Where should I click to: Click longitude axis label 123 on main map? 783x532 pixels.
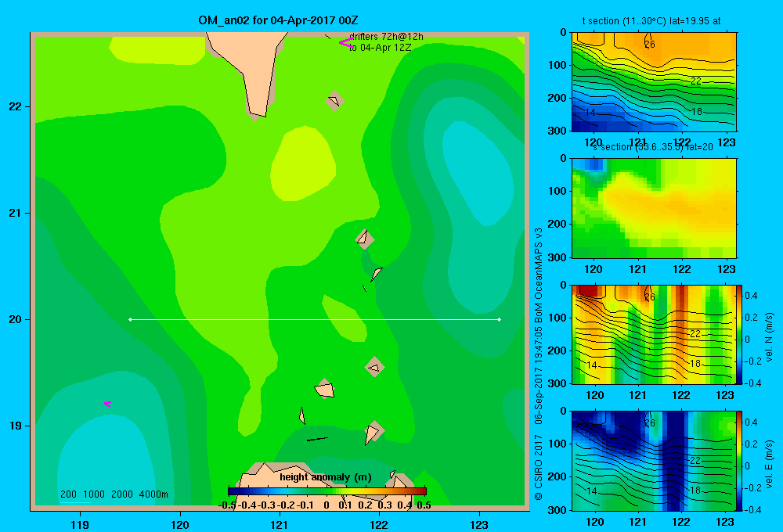(x=479, y=524)
